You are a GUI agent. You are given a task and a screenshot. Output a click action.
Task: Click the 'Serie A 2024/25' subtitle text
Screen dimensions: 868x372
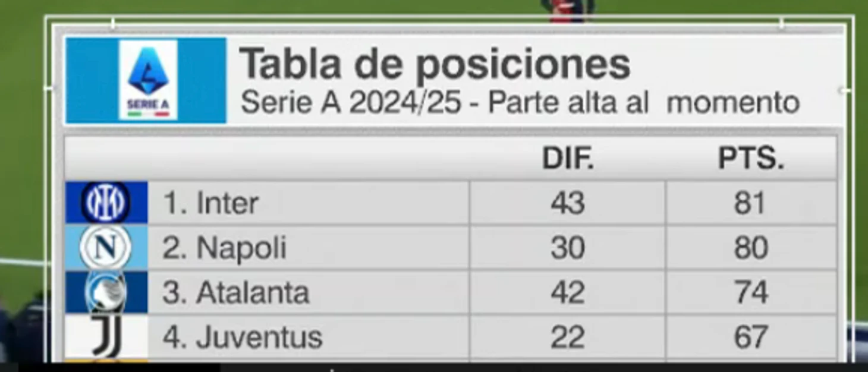351,103
